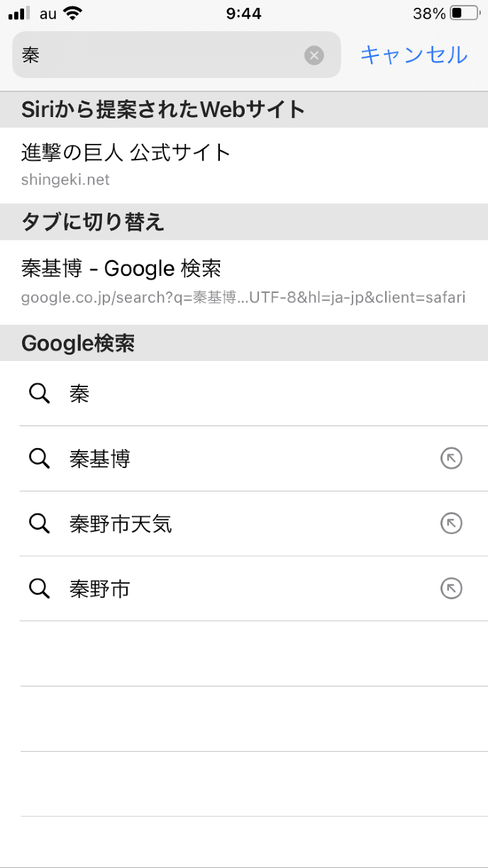Image resolution: width=488 pixels, height=868 pixels.
Task: Select the 秦野市天気 search suggestion
Action: (121, 524)
